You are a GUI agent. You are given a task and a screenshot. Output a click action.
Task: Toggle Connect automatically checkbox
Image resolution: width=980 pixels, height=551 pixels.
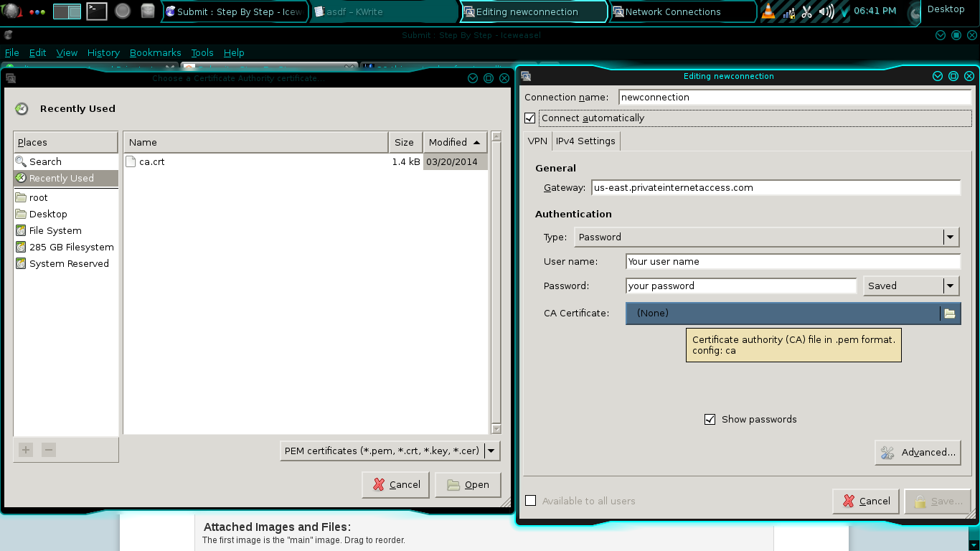530,118
